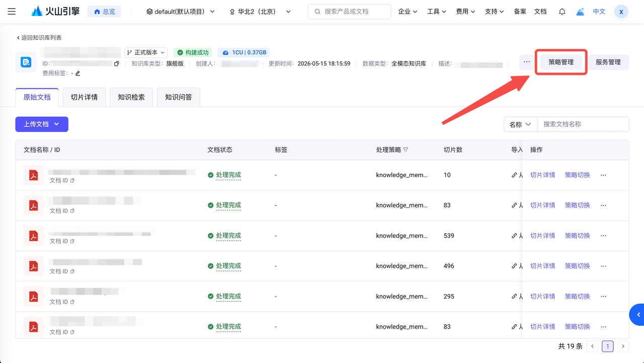Go back via 返回知识库列表 link

[39, 38]
